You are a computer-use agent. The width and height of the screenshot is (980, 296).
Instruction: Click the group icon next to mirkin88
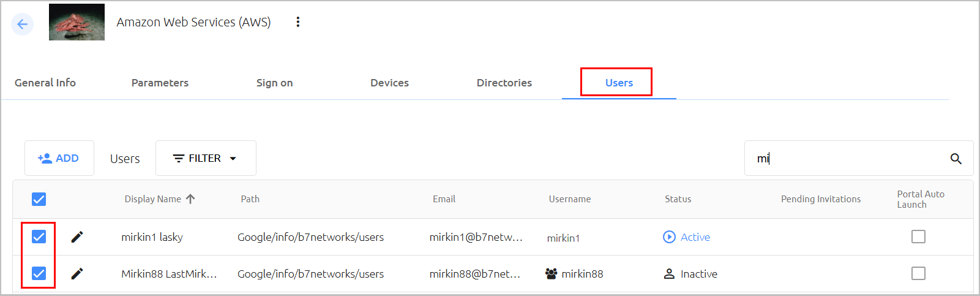[551, 273]
